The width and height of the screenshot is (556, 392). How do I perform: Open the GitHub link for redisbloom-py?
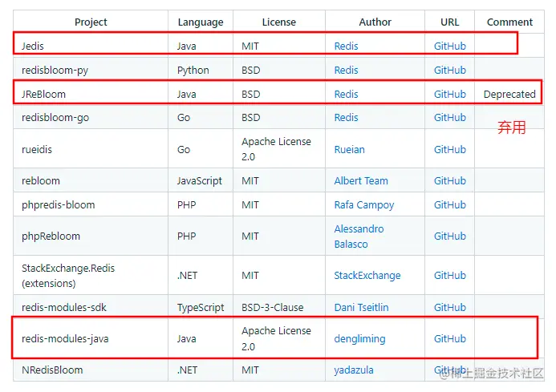tap(449, 71)
